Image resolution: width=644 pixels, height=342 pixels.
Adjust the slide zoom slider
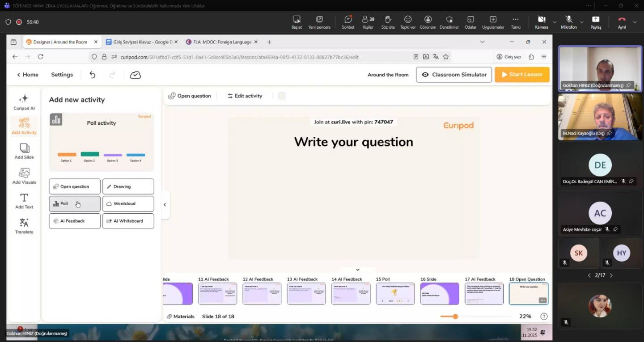455,317
